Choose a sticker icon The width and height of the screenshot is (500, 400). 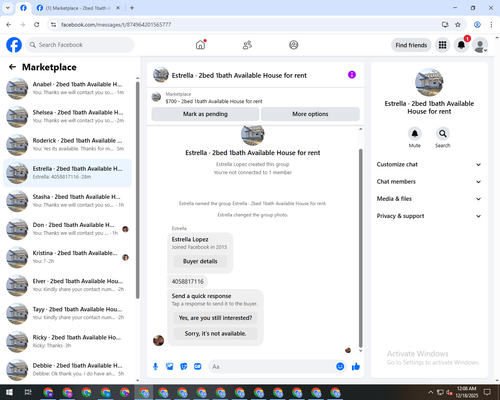pos(184,367)
